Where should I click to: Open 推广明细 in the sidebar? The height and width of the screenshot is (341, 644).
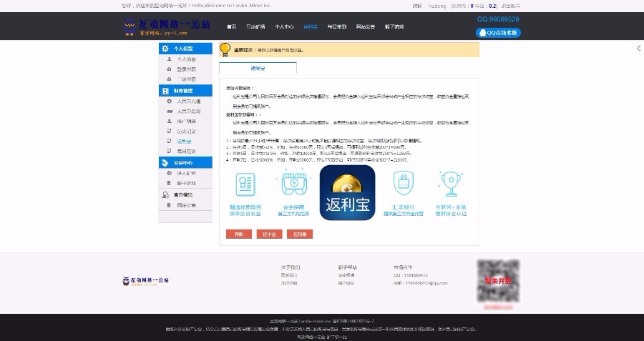[187, 122]
